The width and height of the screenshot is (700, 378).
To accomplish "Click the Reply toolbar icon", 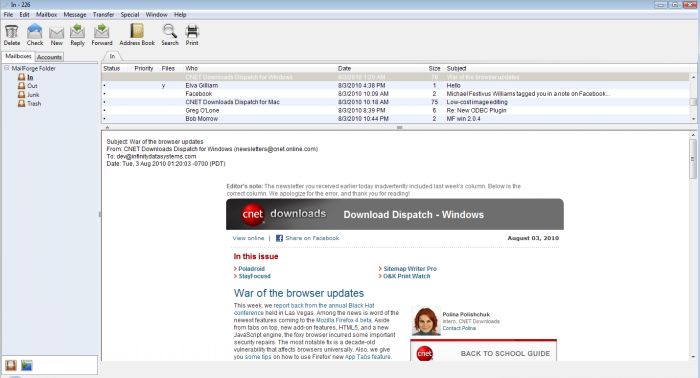I will (x=77, y=32).
